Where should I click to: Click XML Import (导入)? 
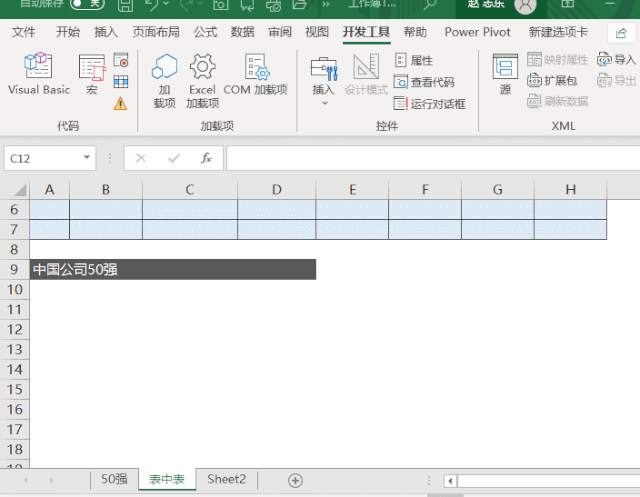tap(616, 60)
